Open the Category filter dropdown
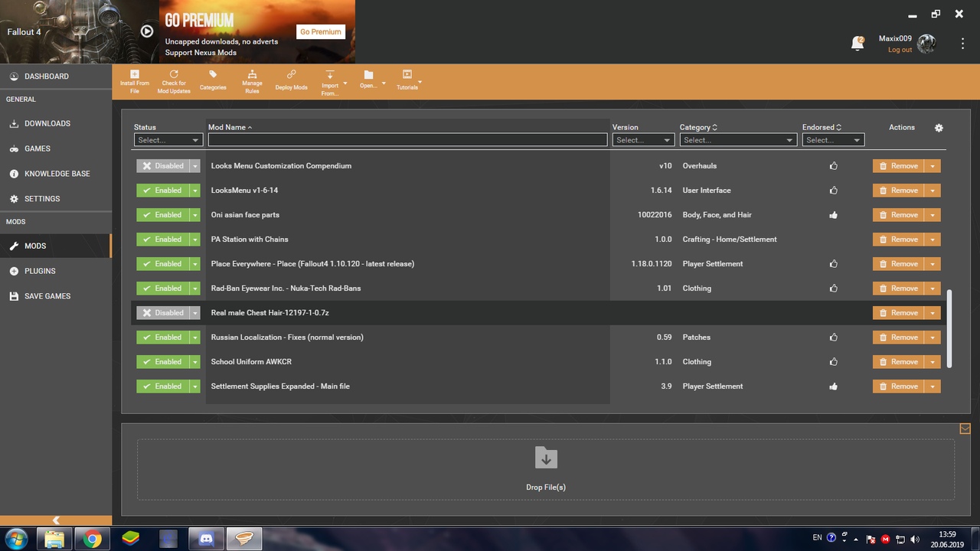 pos(738,140)
